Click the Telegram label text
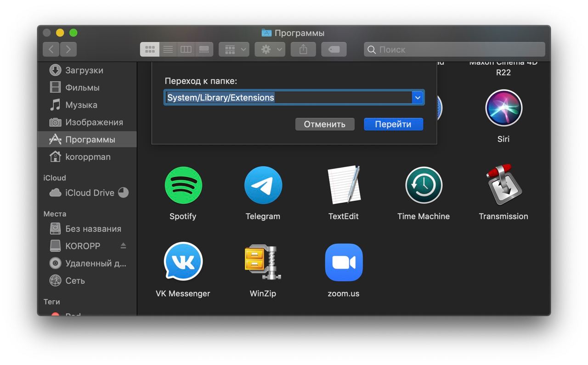 263,216
